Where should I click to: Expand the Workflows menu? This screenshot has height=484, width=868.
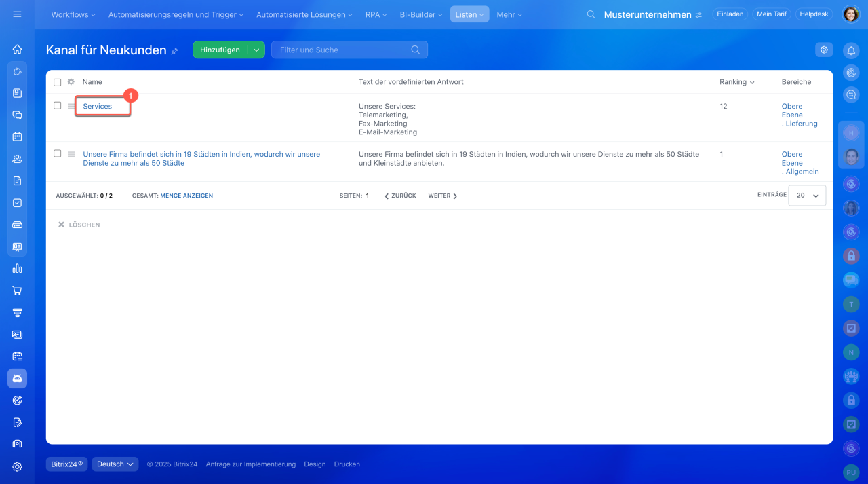[73, 14]
